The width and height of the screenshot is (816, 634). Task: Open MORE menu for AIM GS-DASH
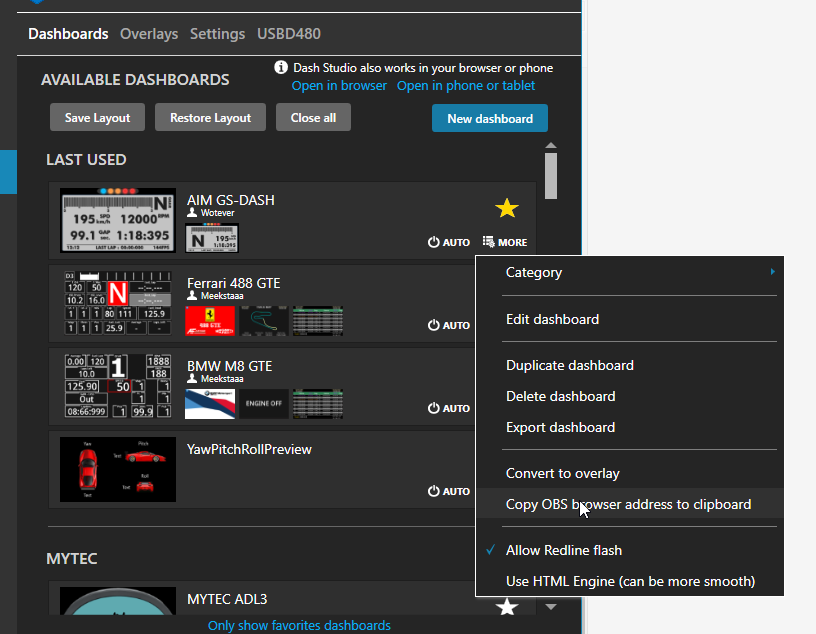[505, 242]
